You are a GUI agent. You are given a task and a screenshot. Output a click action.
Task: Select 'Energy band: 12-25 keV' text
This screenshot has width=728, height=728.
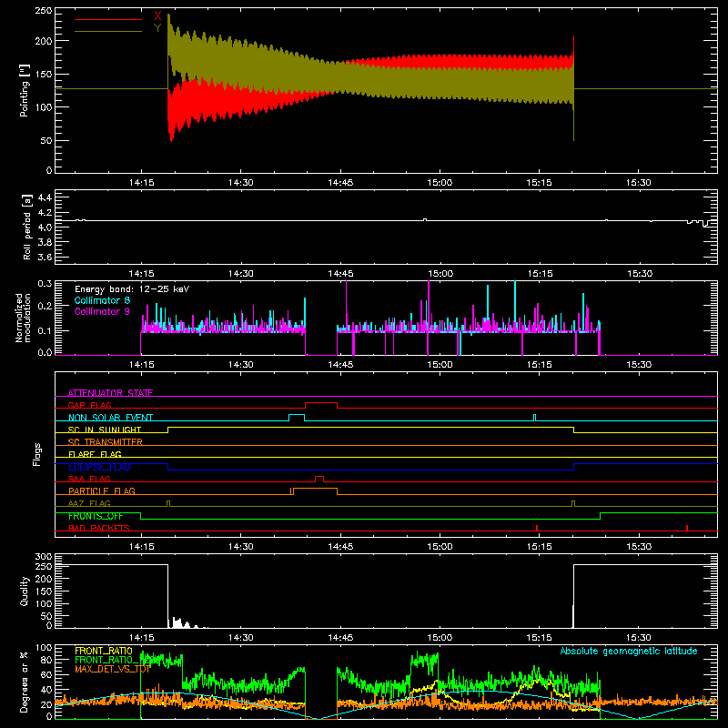(x=132, y=289)
